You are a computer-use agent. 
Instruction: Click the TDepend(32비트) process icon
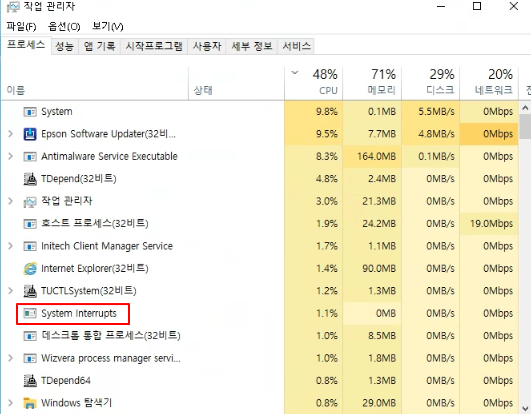coord(30,179)
